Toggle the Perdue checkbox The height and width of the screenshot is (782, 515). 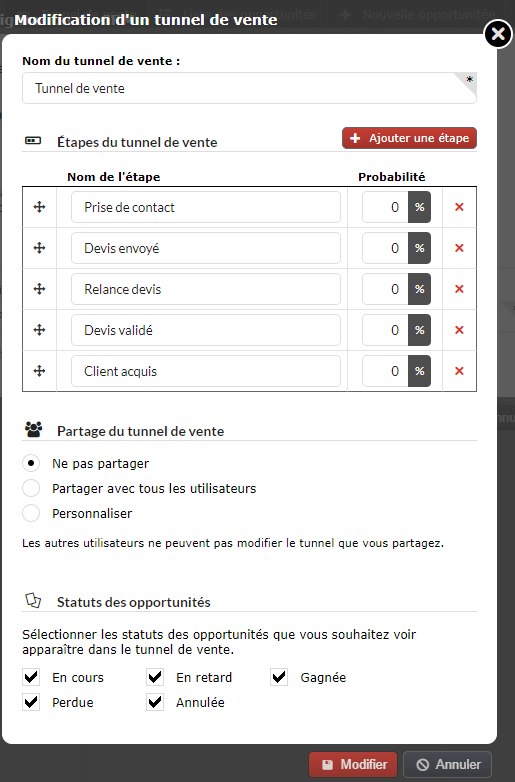(x=31, y=702)
